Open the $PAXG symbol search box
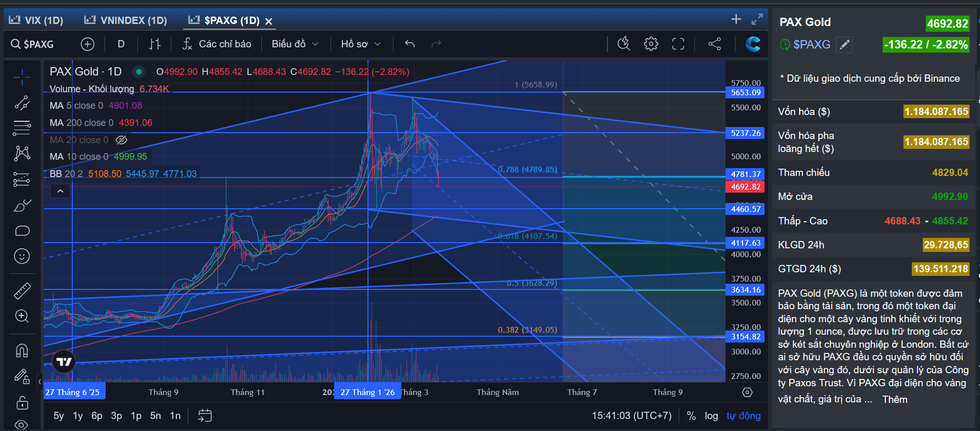This screenshot has width=980, height=431. click(33, 44)
